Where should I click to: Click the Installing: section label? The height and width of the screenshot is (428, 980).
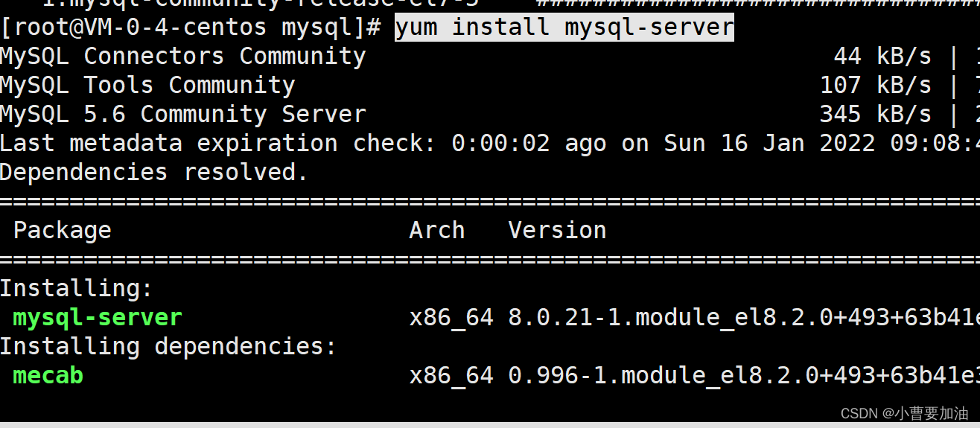pos(77,289)
